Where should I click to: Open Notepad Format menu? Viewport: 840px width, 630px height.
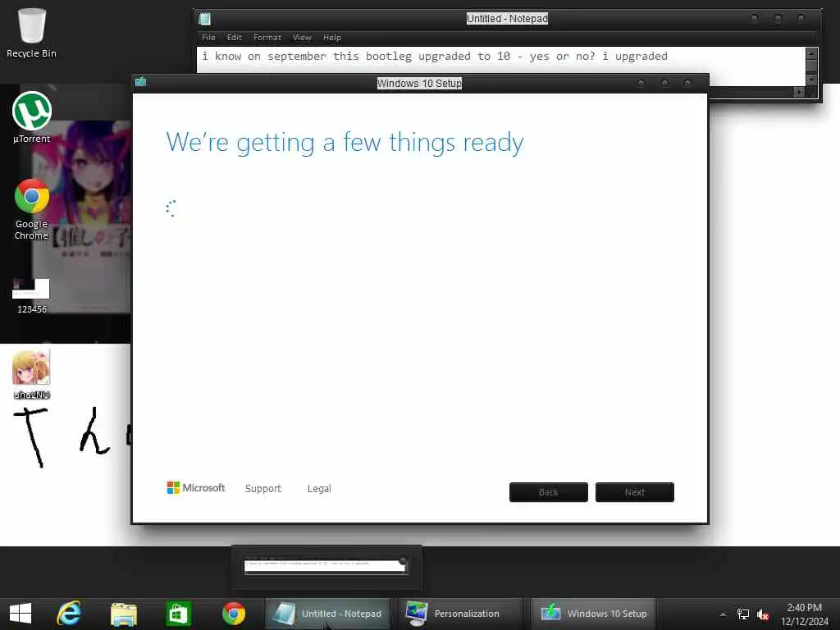tap(267, 38)
